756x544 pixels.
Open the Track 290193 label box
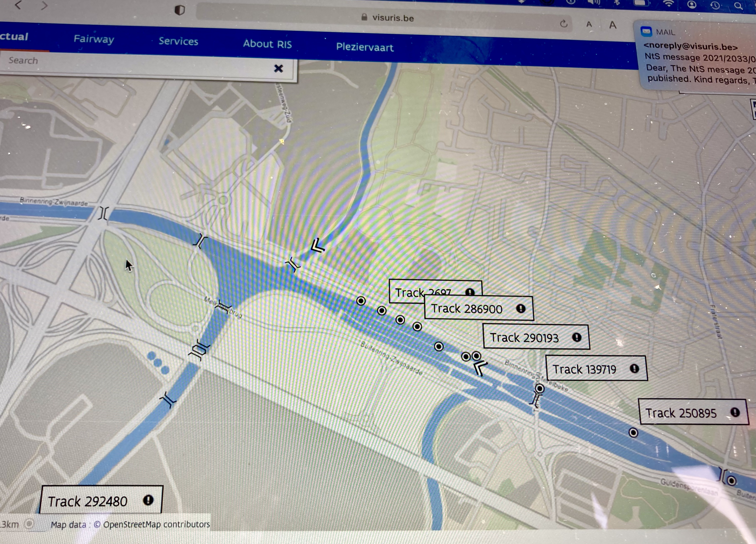[x=524, y=338]
